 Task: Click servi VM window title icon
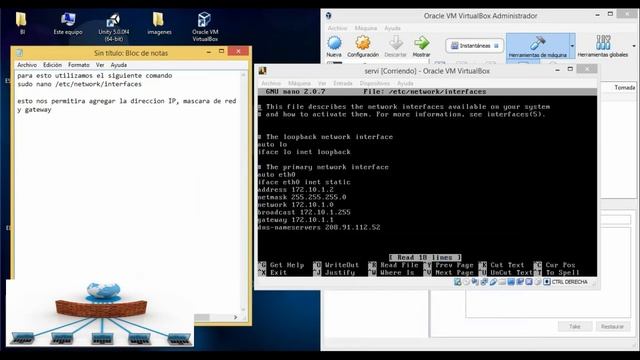click(262, 71)
